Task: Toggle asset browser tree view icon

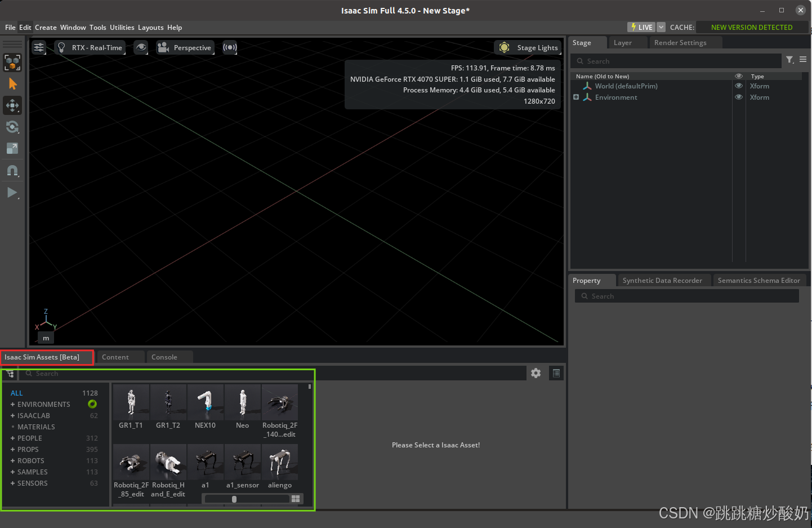Action: [10, 374]
